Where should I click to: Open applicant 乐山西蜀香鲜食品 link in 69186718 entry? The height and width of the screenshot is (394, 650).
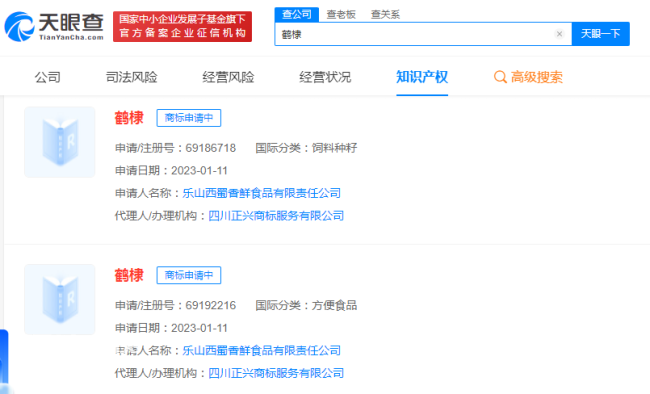tap(262, 193)
